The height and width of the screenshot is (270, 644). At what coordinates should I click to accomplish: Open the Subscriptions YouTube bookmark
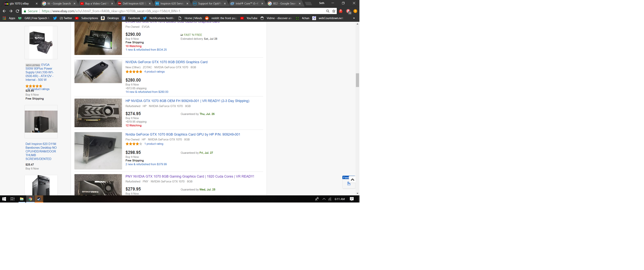86,18
